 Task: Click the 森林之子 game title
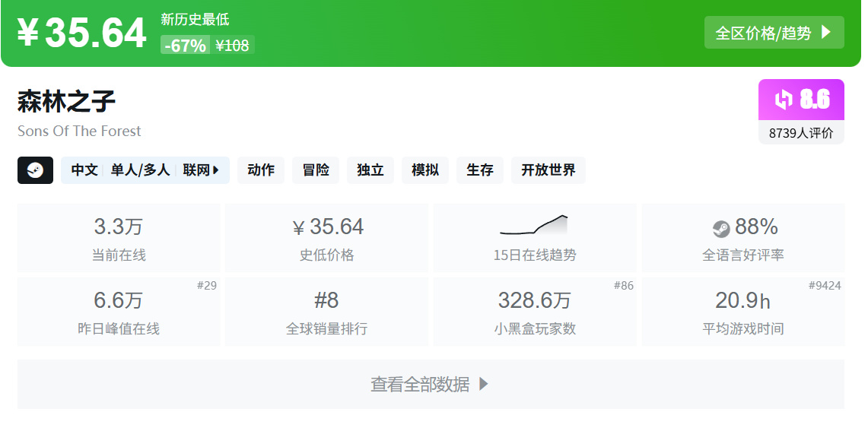(66, 101)
